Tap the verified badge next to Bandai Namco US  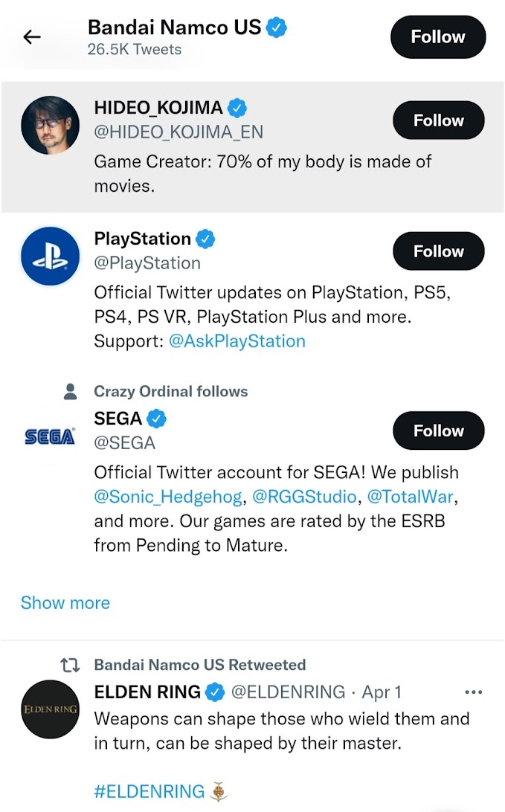pyautogui.click(x=277, y=28)
